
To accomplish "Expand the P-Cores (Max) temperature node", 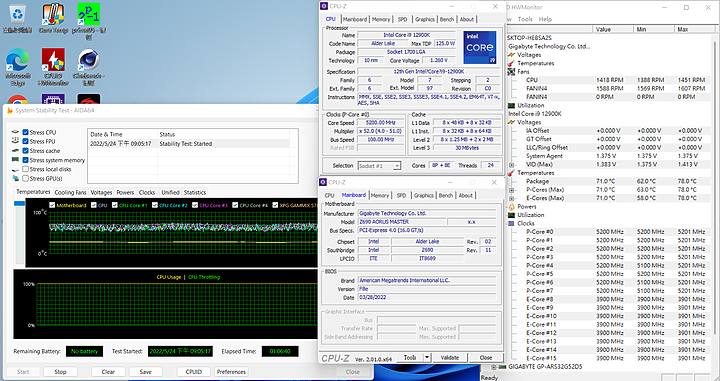I will (x=512, y=190).
